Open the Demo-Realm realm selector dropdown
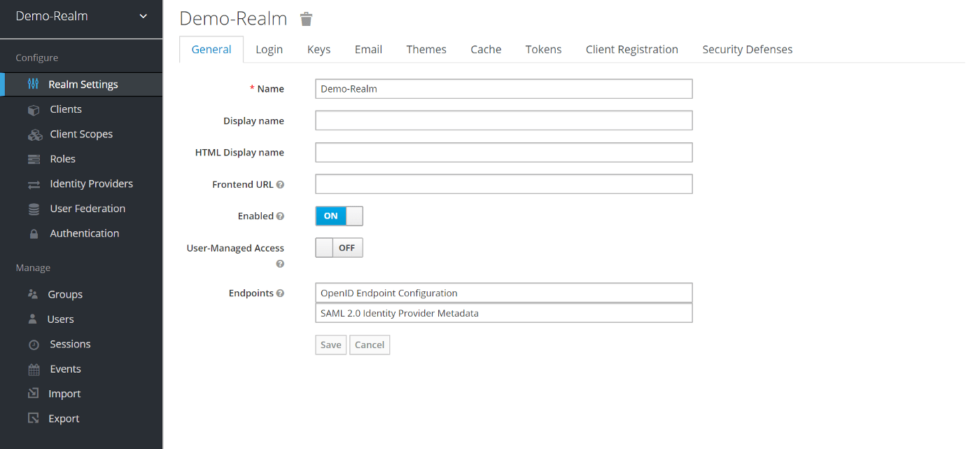The image size is (980, 449). [81, 16]
